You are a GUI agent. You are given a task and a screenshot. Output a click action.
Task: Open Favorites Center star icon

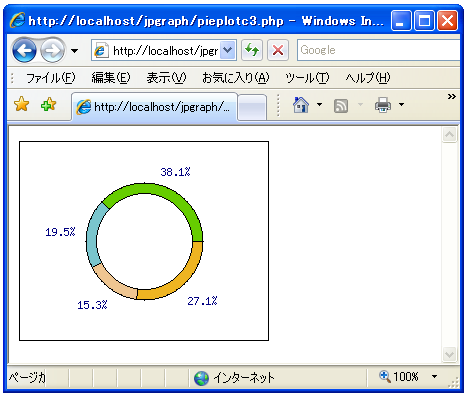tap(22, 104)
